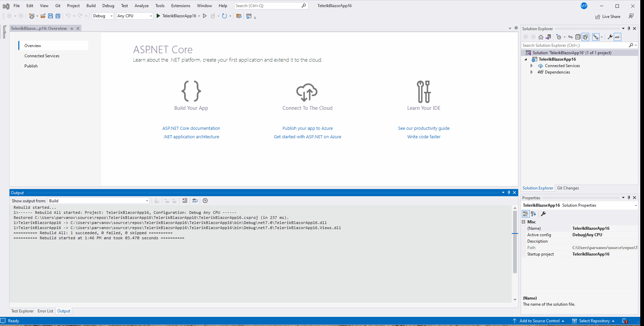Image resolution: width=644 pixels, height=326 pixels.
Task: Collapse the Misc category in Properties
Action: (x=524, y=222)
